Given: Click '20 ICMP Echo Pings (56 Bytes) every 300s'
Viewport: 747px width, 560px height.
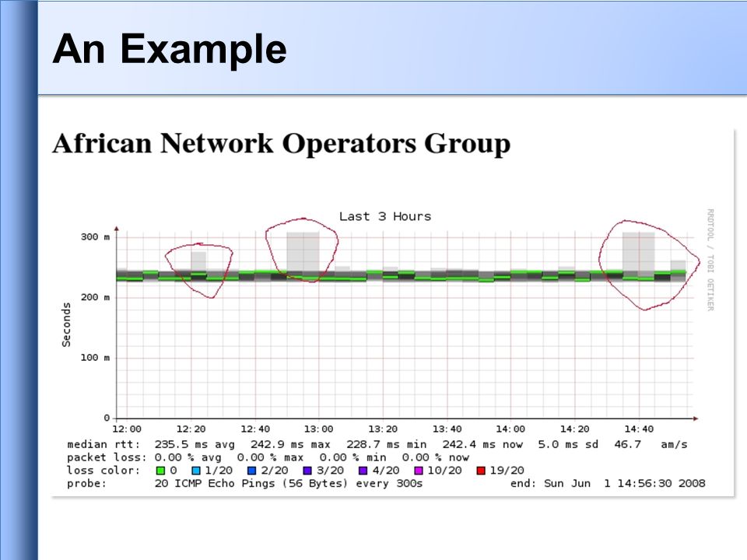Looking at the screenshot, I should tap(288, 484).
